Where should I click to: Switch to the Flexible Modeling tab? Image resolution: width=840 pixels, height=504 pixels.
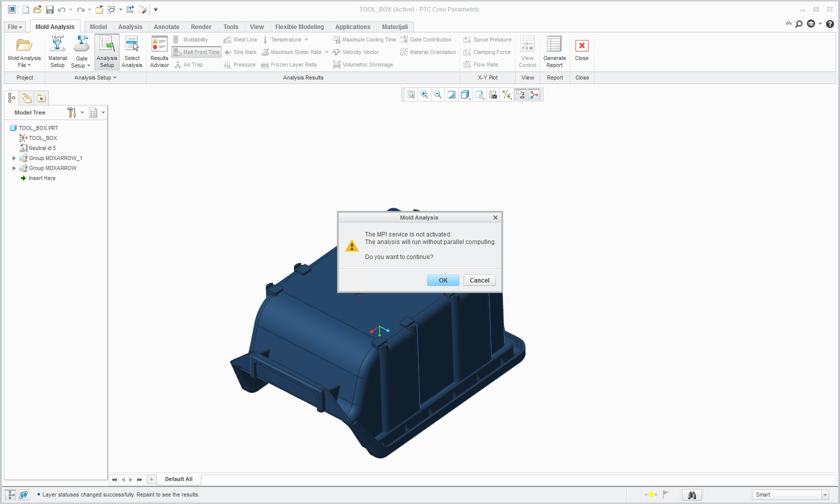tap(299, 27)
